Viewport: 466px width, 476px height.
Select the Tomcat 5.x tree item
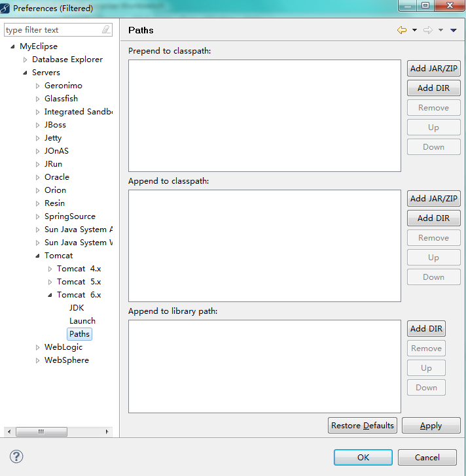pos(79,282)
